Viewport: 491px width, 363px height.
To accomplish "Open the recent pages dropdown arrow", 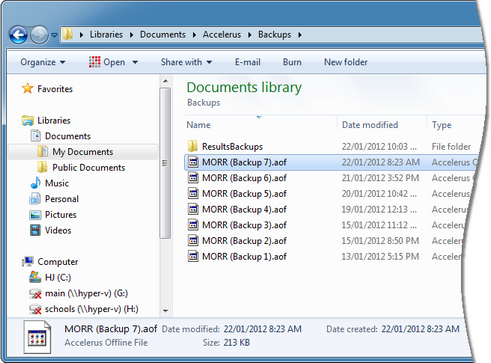I will tap(54, 35).
